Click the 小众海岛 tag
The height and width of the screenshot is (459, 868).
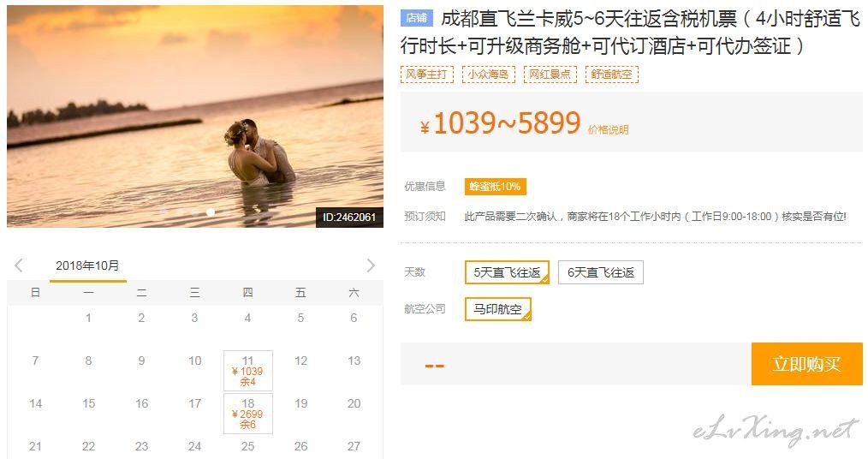tap(488, 75)
